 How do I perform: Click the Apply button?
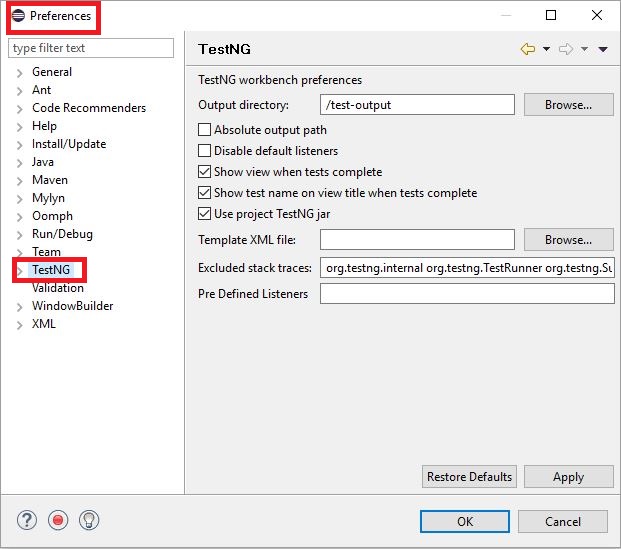(x=569, y=477)
